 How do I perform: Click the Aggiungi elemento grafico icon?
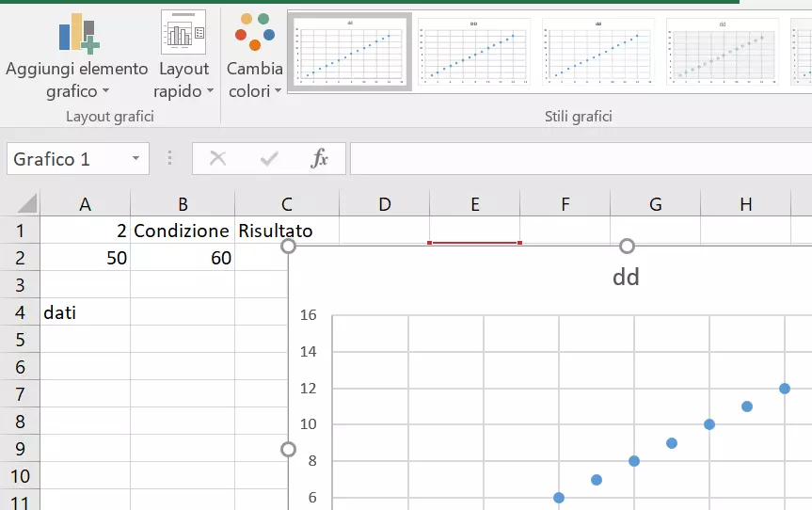coord(77,34)
